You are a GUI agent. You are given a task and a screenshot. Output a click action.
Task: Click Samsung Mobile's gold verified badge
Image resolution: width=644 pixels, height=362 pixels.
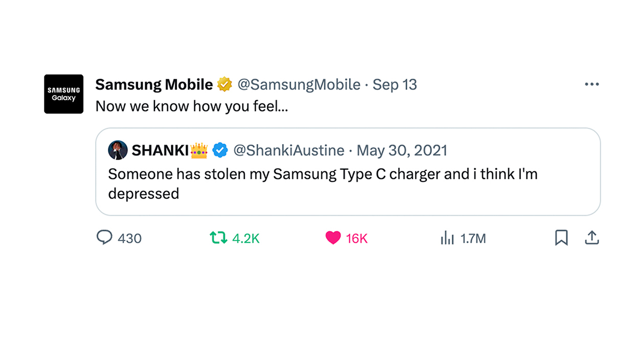pos(225,84)
